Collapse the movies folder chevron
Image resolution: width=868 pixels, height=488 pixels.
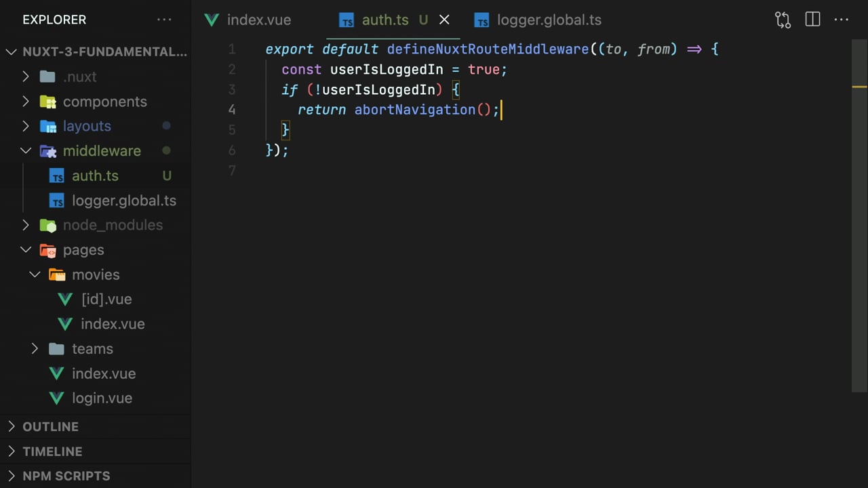point(35,274)
